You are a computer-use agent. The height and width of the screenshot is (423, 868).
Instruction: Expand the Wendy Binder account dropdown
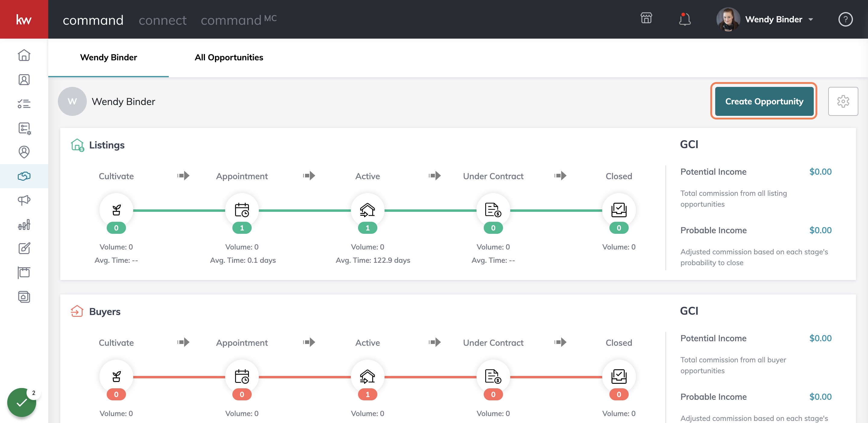click(x=810, y=20)
